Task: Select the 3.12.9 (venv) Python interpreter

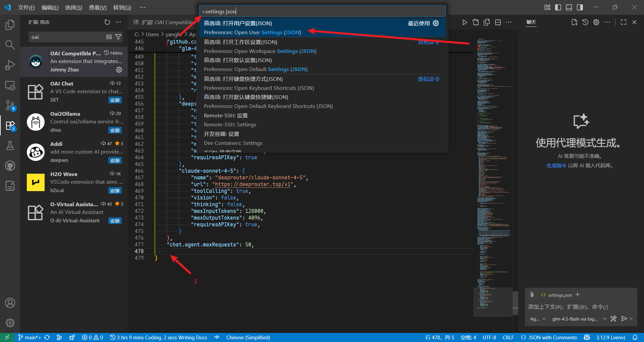Action: coord(610,337)
